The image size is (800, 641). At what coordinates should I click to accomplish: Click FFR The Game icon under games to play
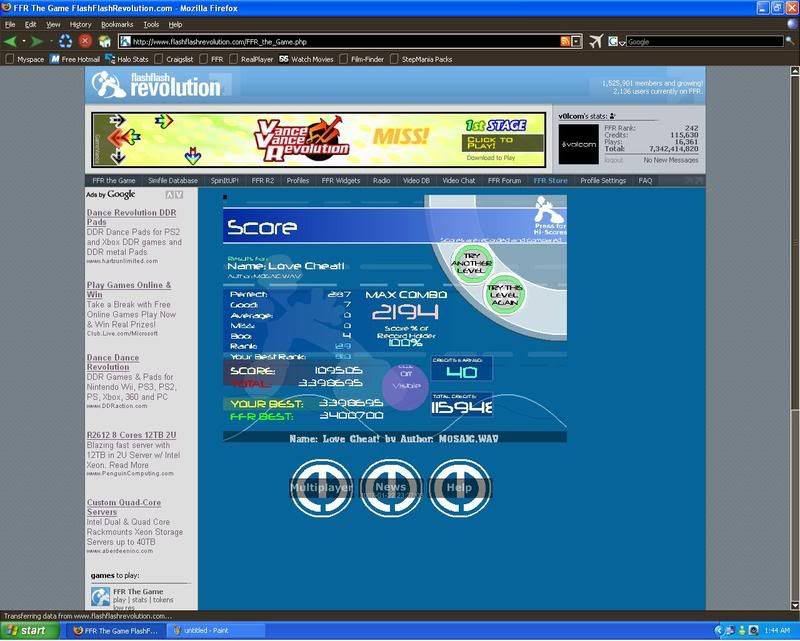pos(101,597)
